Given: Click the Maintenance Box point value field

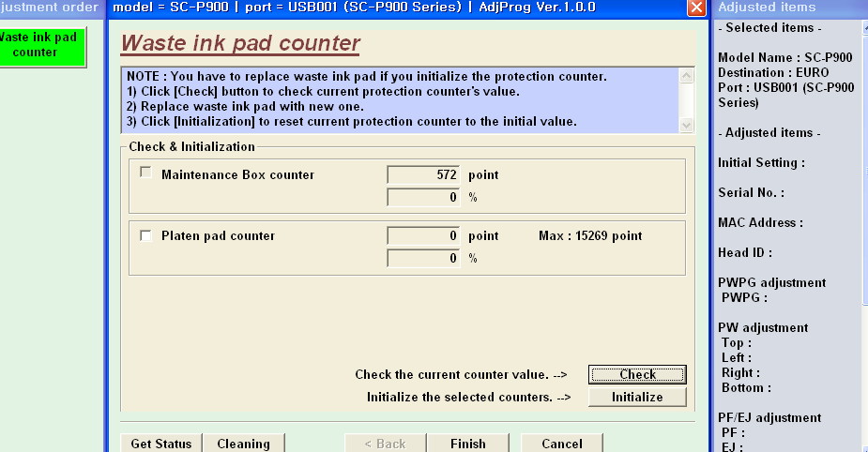Looking at the screenshot, I should point(423,175).
